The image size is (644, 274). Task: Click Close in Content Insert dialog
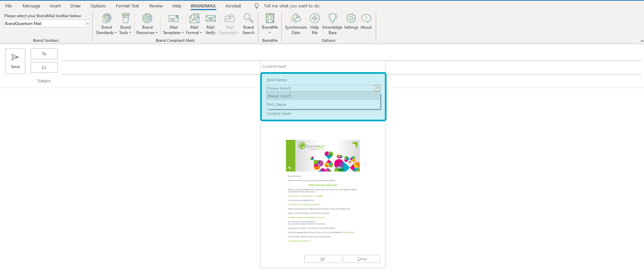pyautogui.click(x=362, y=259)
